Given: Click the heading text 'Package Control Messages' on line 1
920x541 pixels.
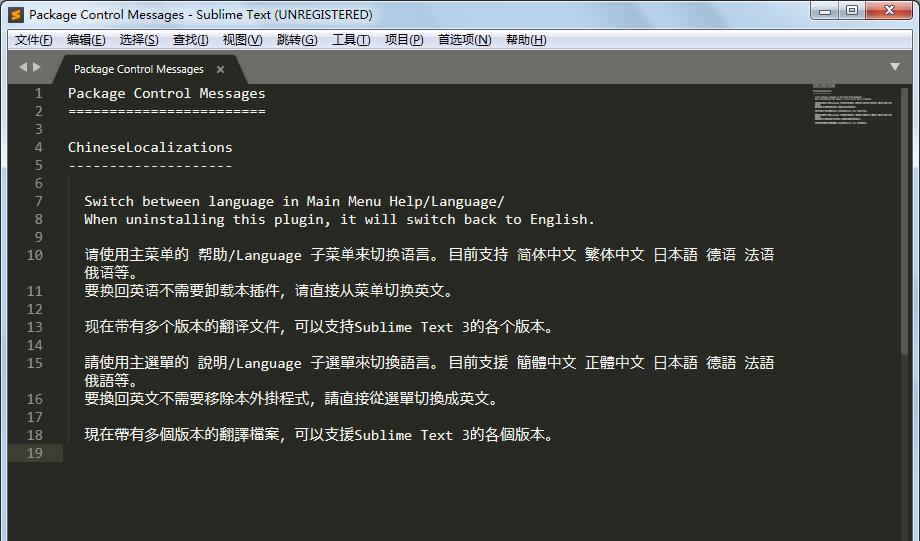Looking at the screenshot, I should click(167, 93).
